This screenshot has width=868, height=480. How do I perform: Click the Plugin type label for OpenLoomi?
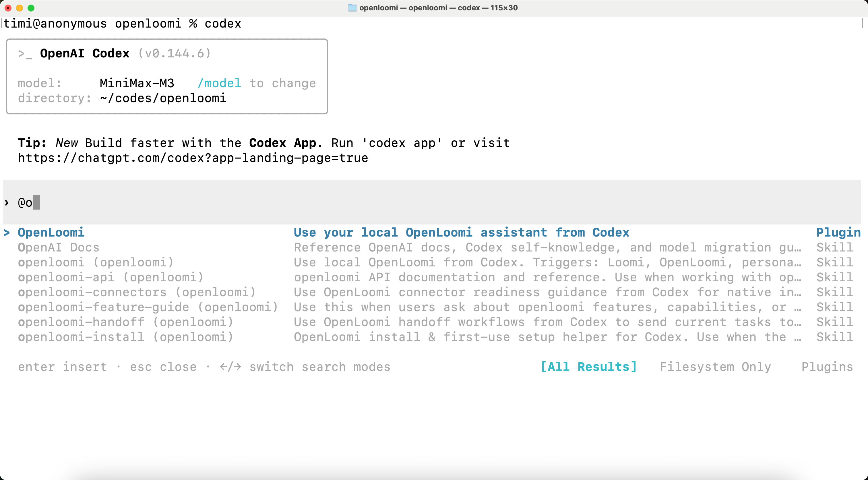838,233
